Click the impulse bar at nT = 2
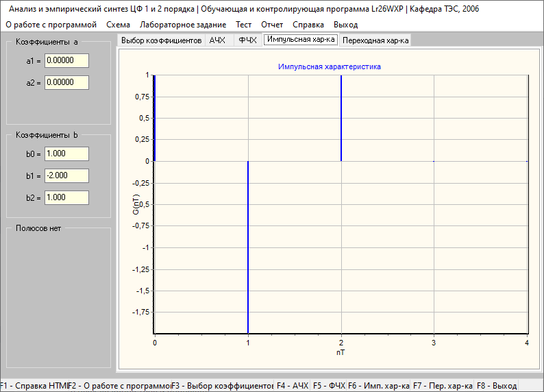Image resolution: width=544 pixels, height=392 pixels. [x=341, y=118]
